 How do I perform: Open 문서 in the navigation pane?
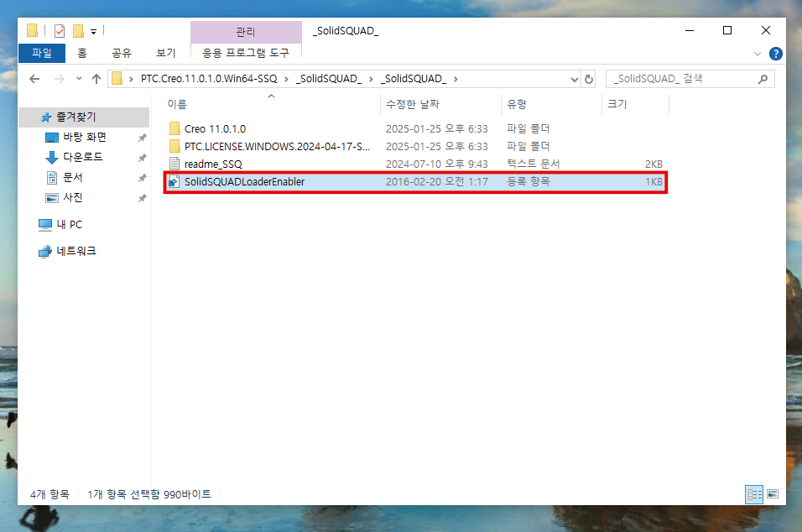click(73, 178)
